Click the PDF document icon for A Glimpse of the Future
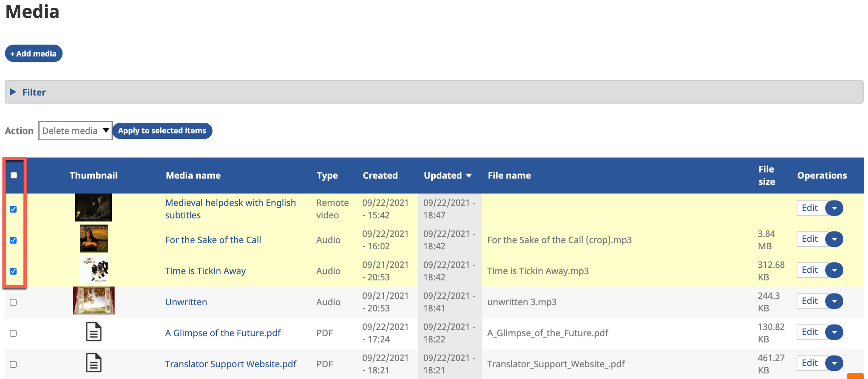This screenshot has width=868, height=379. tap(94, 332)
